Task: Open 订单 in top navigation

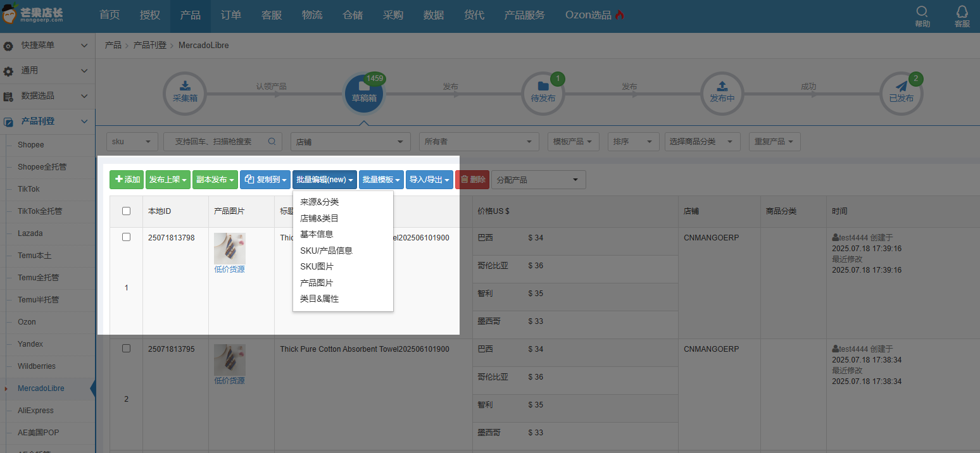Action: (x=231, y=15)
